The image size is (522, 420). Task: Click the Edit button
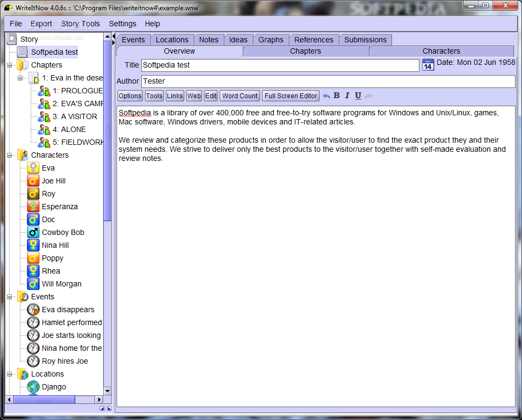pos(211,96)
